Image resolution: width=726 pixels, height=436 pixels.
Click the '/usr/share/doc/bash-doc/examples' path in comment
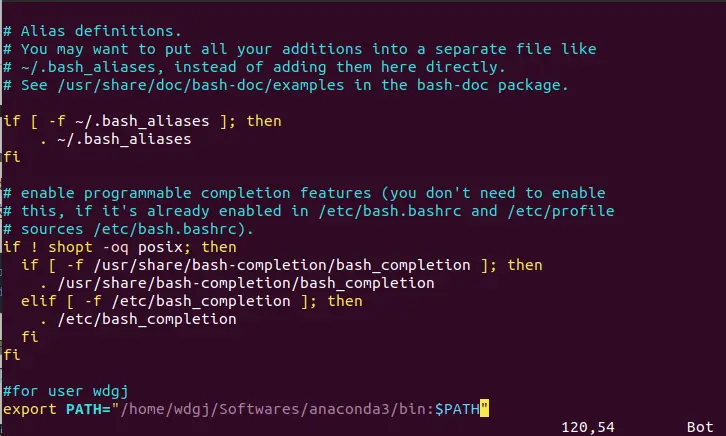tap(201, 85)
